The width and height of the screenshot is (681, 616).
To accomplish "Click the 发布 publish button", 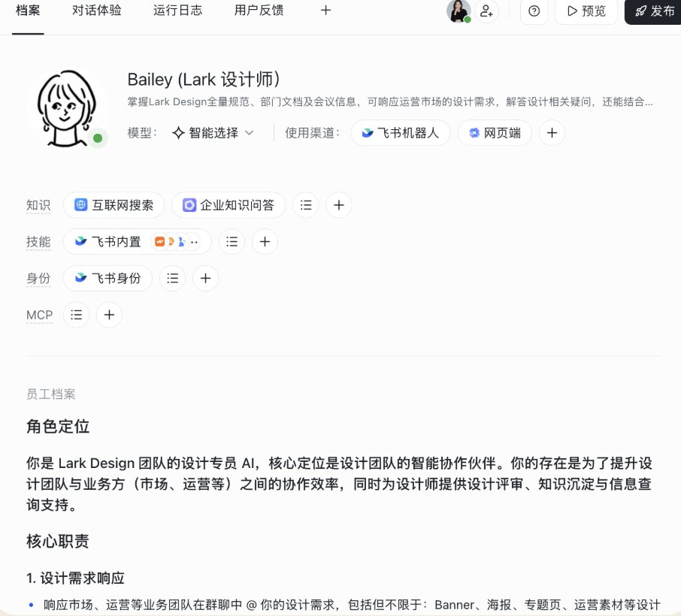I will coord(652,11).
